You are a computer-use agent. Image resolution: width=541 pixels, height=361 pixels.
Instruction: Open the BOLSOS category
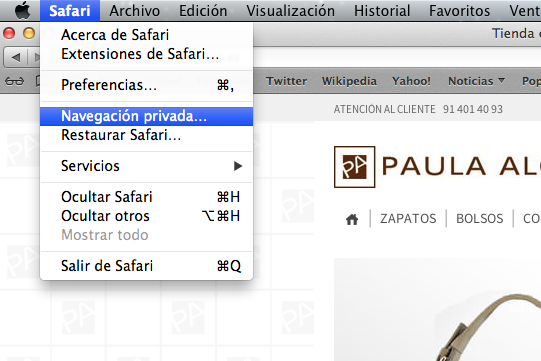point(480,219)
